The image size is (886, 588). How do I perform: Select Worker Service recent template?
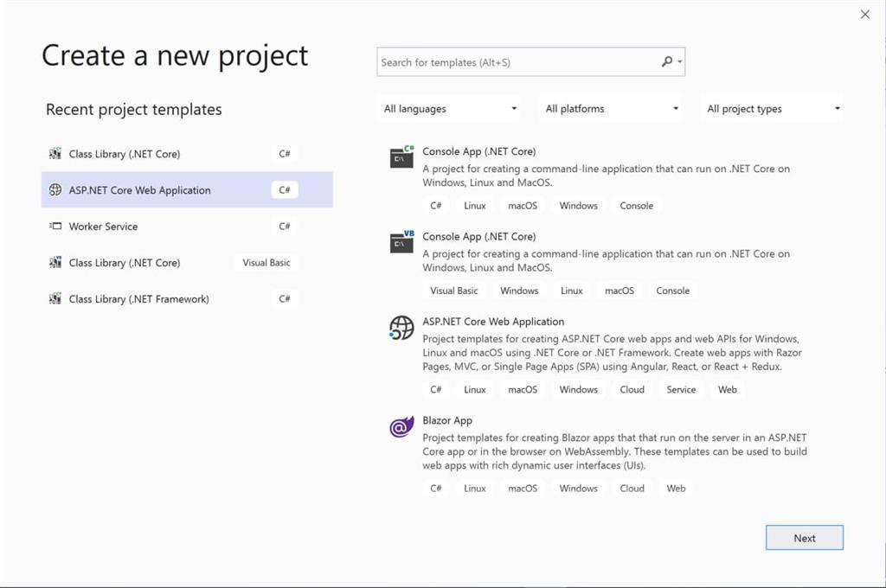(104, 227)
